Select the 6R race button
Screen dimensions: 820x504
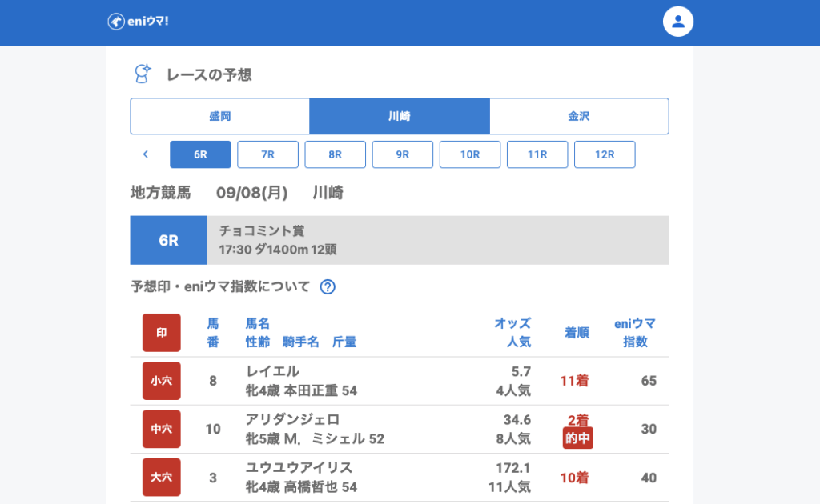[200, 154]
